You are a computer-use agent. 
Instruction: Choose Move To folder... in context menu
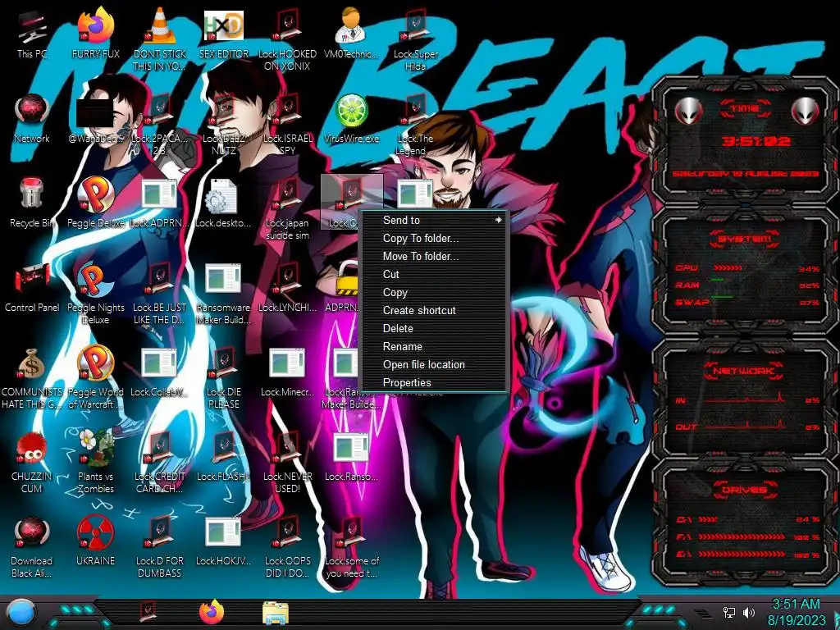pyautogui.click(x=435, y=256)
